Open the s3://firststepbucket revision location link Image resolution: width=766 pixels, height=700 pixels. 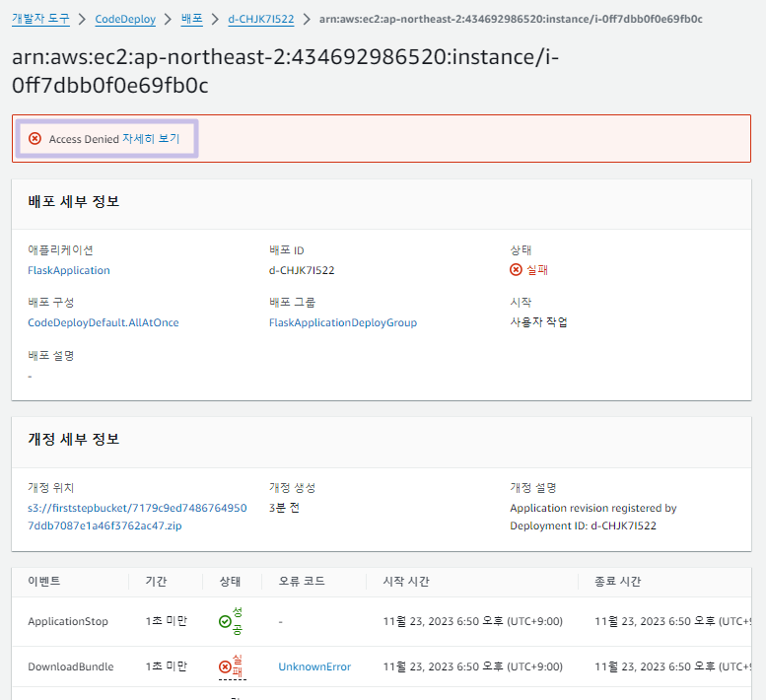coord(137,517)
